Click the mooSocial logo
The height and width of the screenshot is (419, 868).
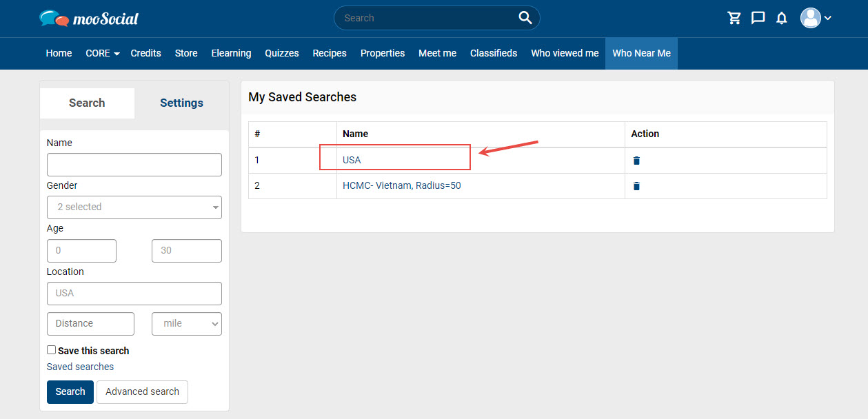pyautogui.click(x=89, y=19)
